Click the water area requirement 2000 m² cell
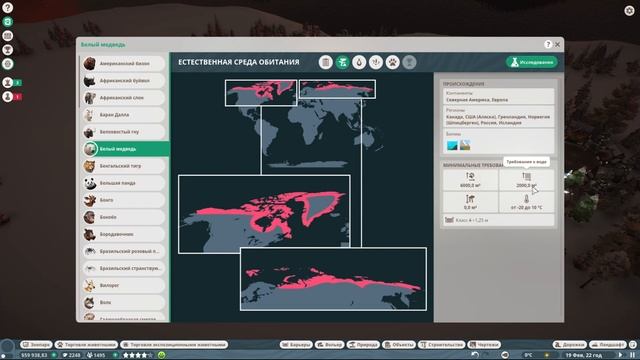Image resolution: width=640 pixels, height=360 pixels. coord(527,180)
